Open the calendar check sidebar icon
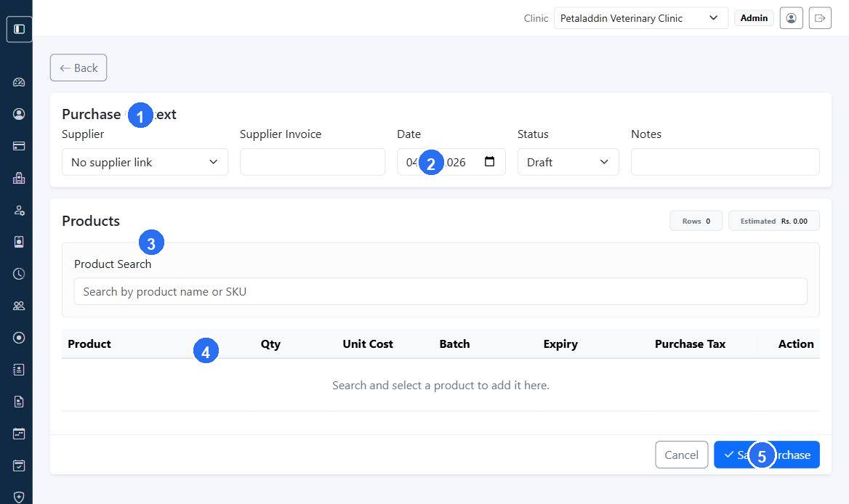Viewport: 849px width, 504px height. pyautogui.click(x=19, y=466)
